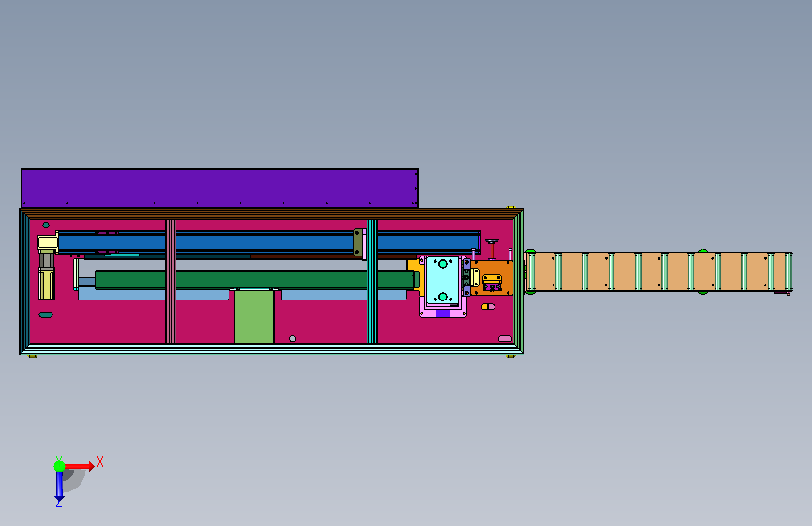Select the tan conveyor belt surface
The image size is (812, 526).
pyautogui.click(x=658, y=271)
